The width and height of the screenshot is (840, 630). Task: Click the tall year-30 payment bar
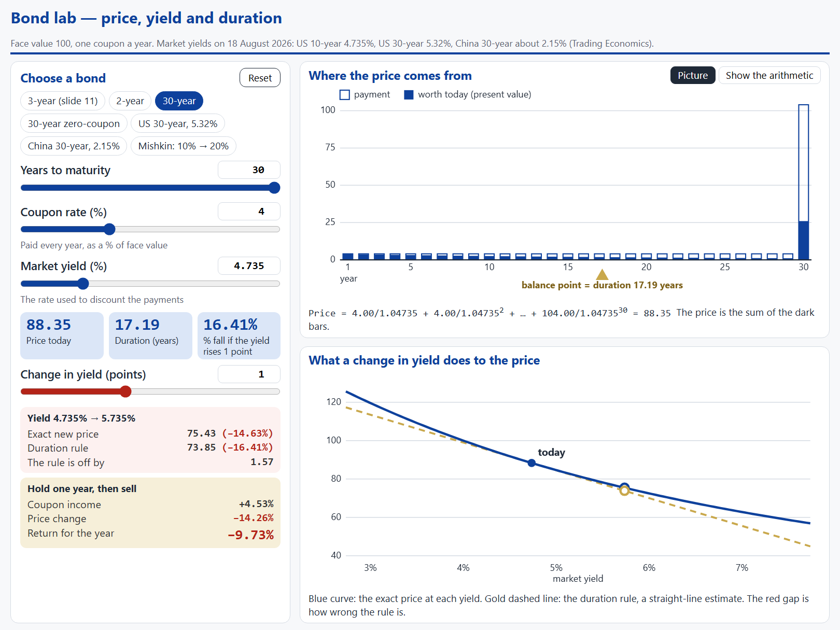point(803,182)
